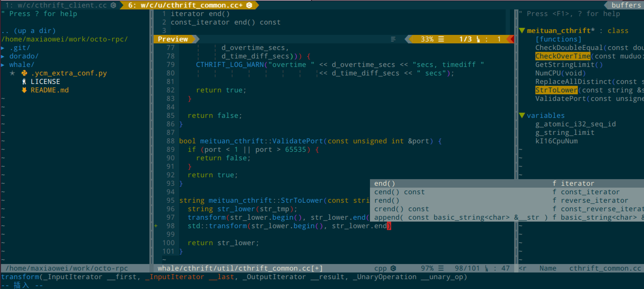Screen dimensions: 644x289
Task: Jump to CheckOverTime in tagbar
Action: [x=563, y=56]
